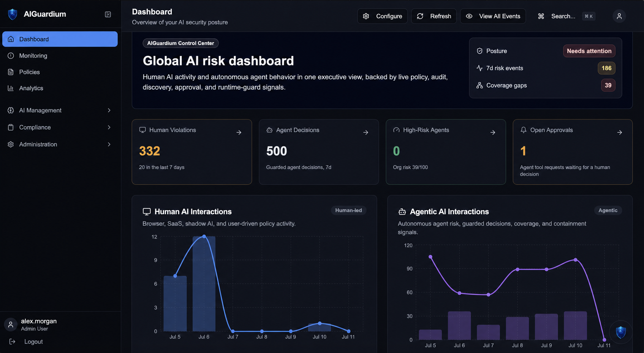Open the user profile avatar icon
The image size is (644, 353).
tap(619, 16)
